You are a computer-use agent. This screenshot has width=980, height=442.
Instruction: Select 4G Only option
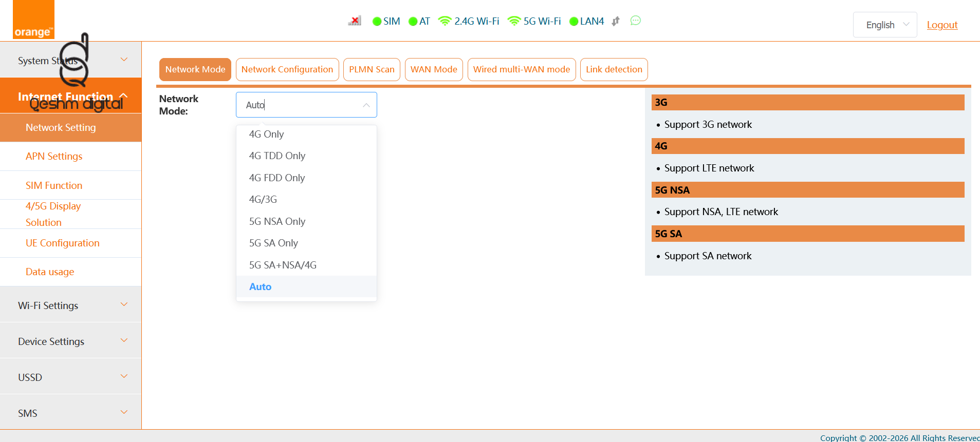click(x=306, y=134)
